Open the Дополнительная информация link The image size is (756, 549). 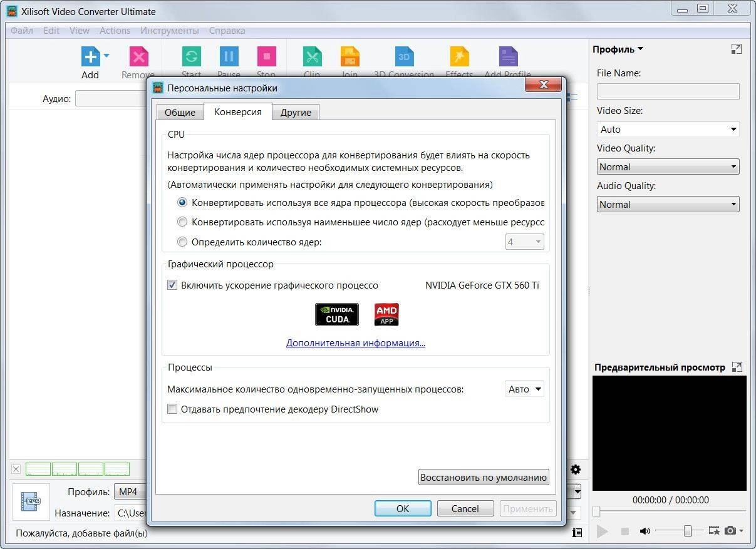[x=356, y=343]
